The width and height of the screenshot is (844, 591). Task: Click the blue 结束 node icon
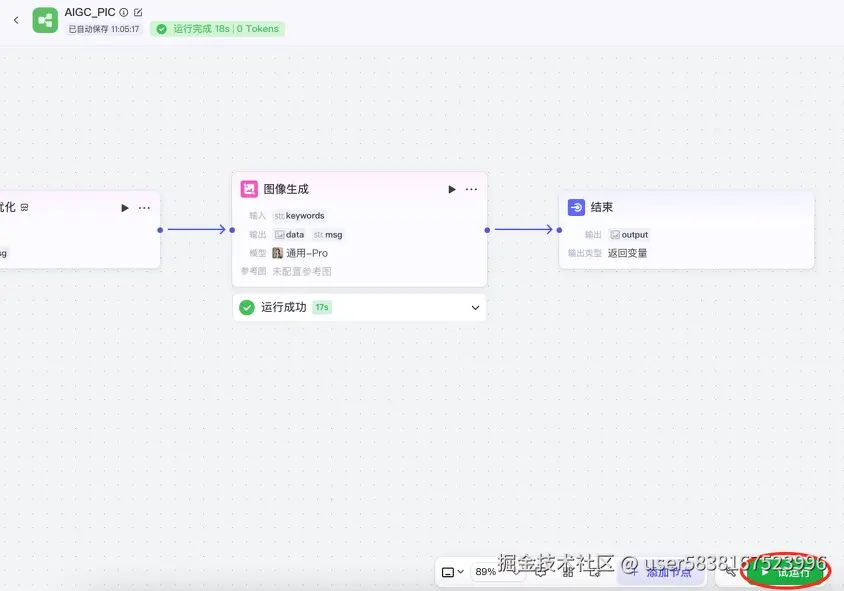coord(576,207)
